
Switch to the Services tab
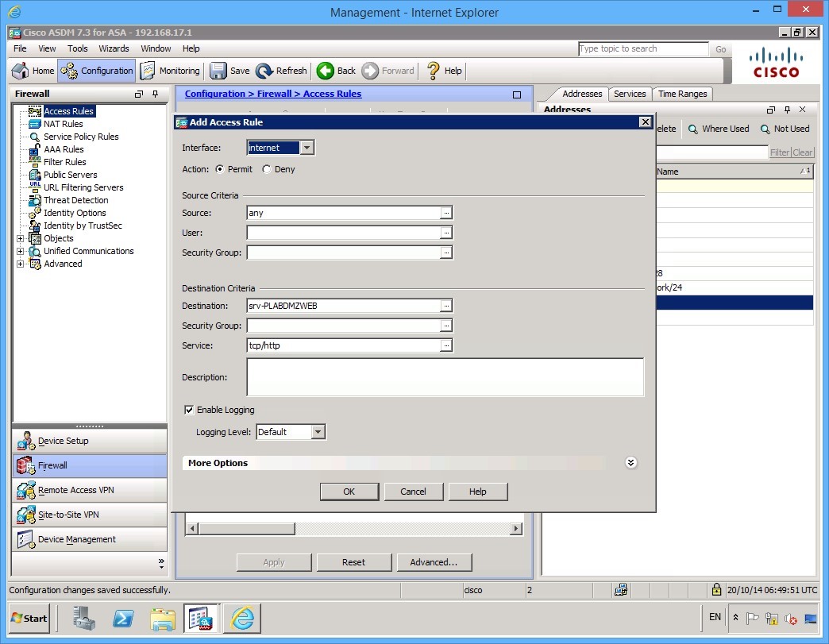point(630,94)
